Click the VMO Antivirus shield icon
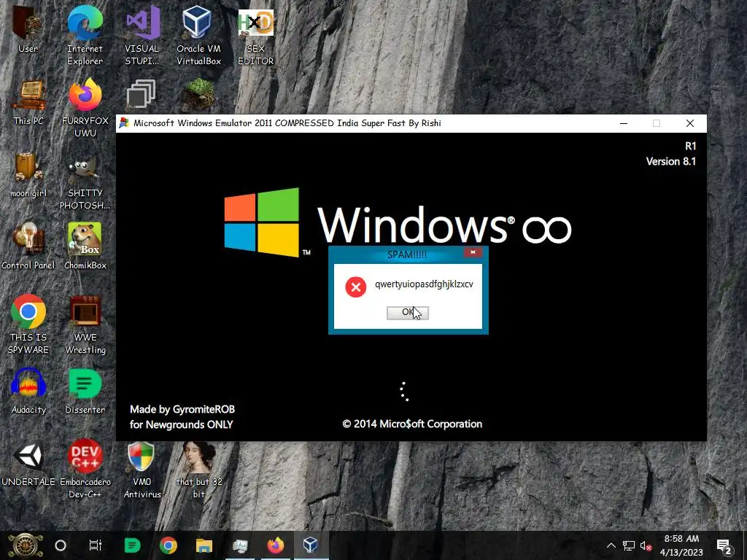 click(142, 470)
